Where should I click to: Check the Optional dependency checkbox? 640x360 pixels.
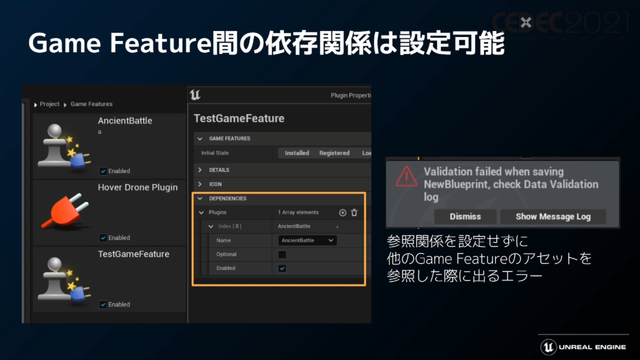pyautogui.click(x=282, y=254)
